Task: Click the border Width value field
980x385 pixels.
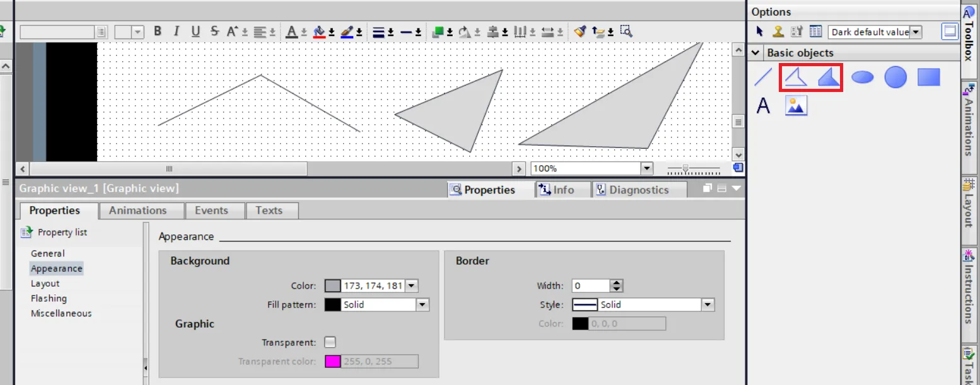Action: 591,285
